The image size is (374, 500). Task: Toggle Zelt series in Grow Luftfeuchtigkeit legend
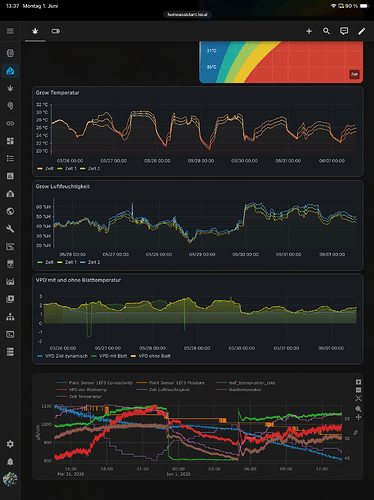tap(45, 262)
